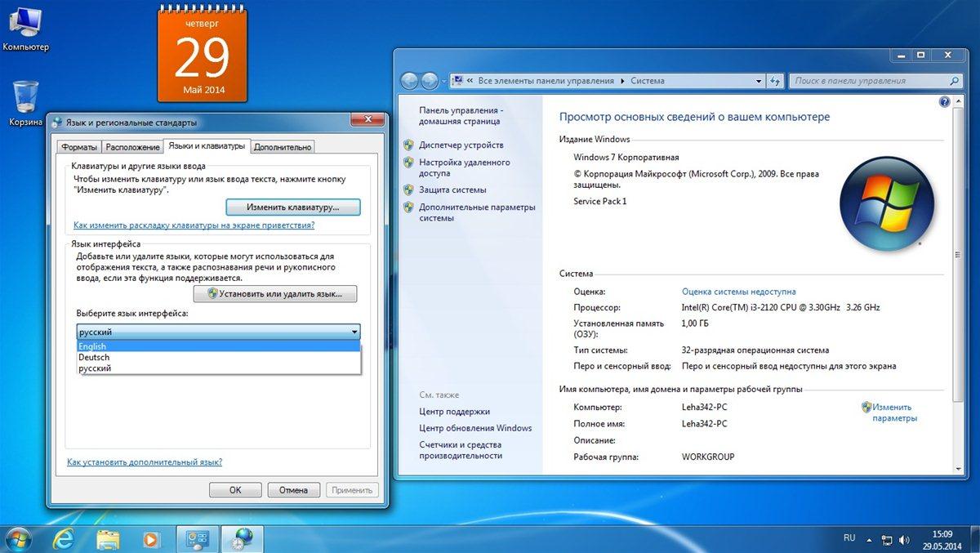Open link about welcome screen keyboard layout
This screenshot has height=553, width=980.
pos(194,225)
